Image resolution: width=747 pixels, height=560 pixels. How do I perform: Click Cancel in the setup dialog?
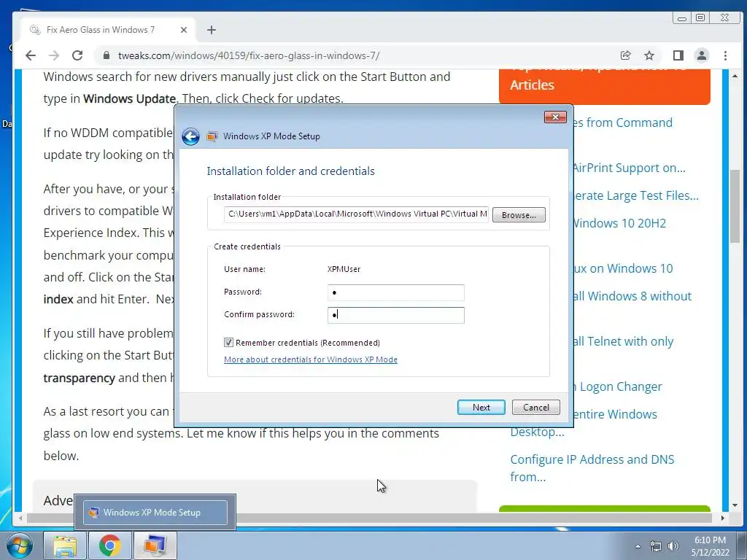coord(536,407)
